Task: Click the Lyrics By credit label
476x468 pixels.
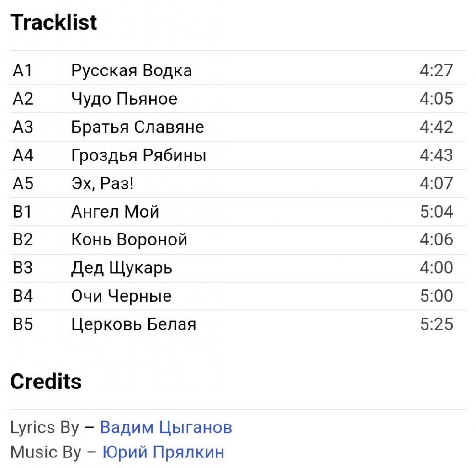Action: (45, 428)
